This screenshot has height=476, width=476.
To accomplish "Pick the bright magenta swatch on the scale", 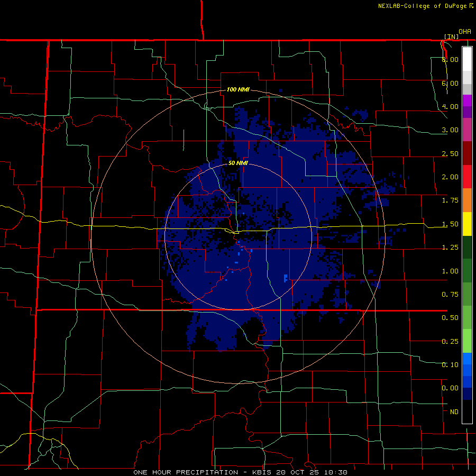I will tap(467, 100).
